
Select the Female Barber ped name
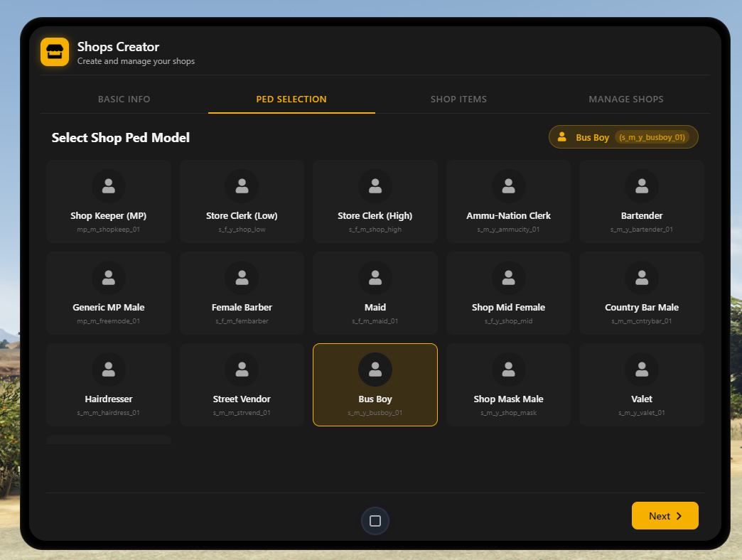tap(242, 308)
